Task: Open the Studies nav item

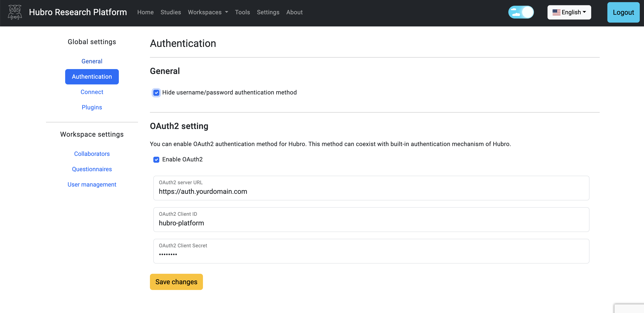Action: pyautogui.click(x=171, y=12)
